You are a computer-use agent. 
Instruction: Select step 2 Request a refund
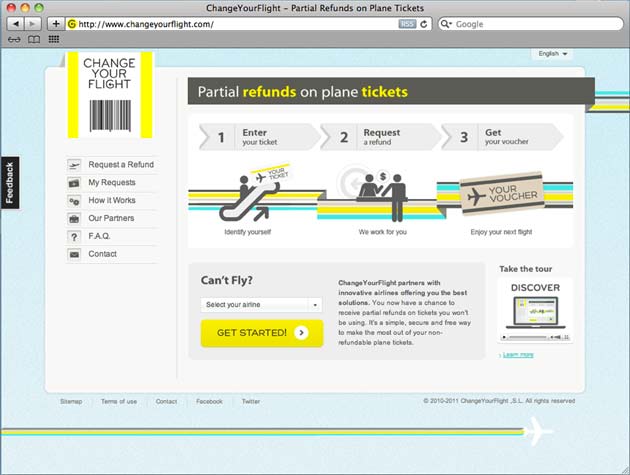(380, 137)
